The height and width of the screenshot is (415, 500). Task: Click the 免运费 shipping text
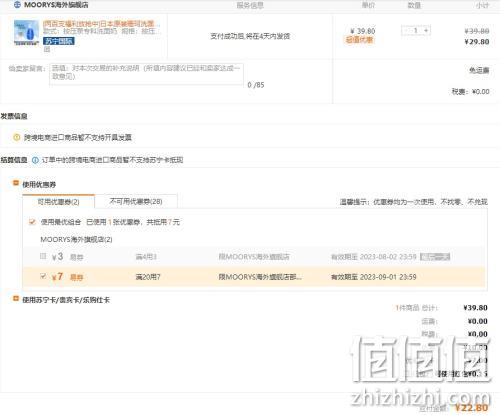point(479,70)
